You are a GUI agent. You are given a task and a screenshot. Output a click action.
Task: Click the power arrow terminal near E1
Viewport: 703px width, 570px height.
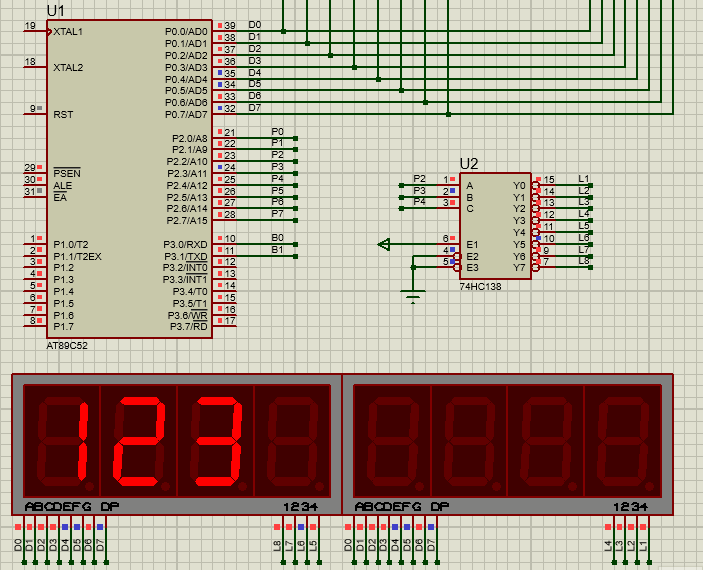(x=384, y=244)
